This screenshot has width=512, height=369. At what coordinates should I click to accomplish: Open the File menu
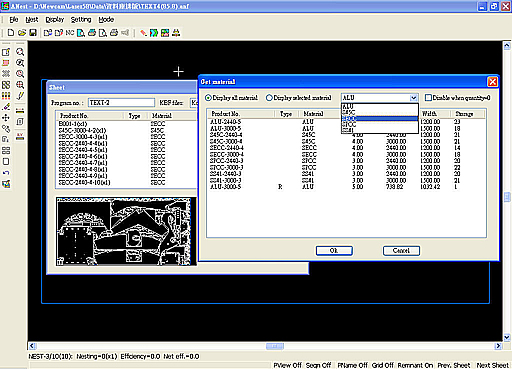pos(14,20)
